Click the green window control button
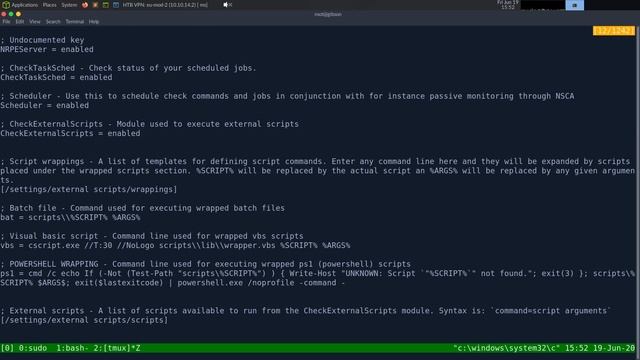This screenshot has height=360, width=640. click(11, 14)
